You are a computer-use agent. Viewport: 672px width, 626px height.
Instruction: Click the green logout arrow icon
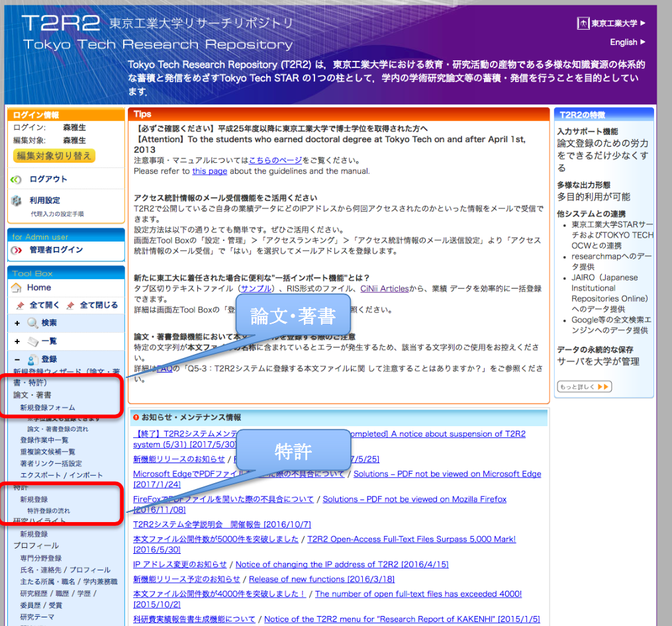click(x=16, y=179)
